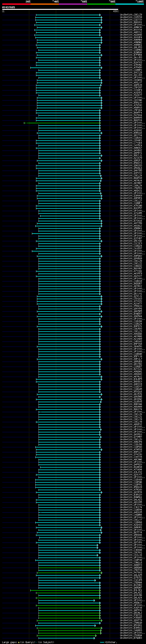Image resolution: width=146 pixels, height=644 pixels.
Task: Select label UniRef100_A3GFX8
Action: 131,608
